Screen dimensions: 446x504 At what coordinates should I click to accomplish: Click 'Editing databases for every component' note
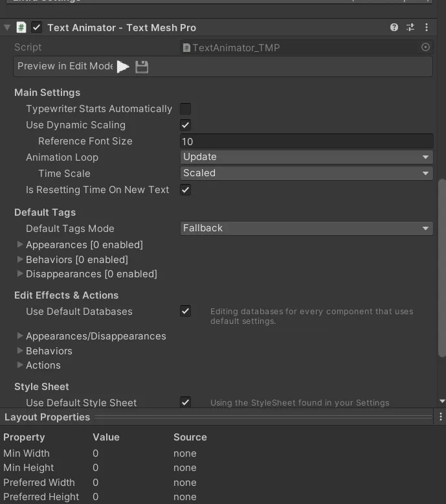tap(312, 316)
